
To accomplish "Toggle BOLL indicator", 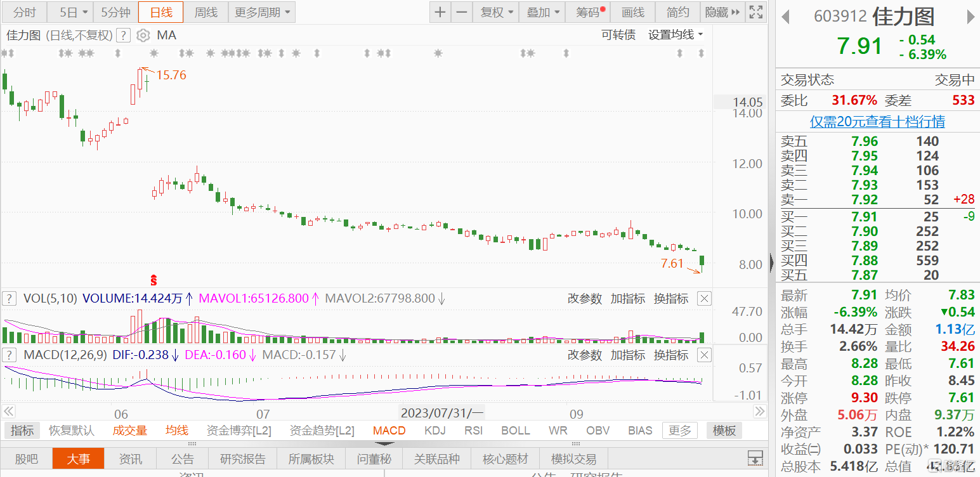I will pyautogui.click(x=516, y=431).
